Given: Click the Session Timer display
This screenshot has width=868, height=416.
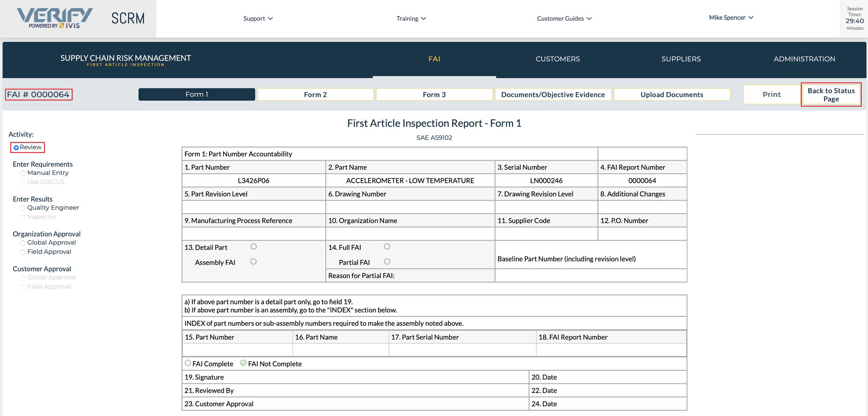Looking at the screenshot, I should point(855,18).
